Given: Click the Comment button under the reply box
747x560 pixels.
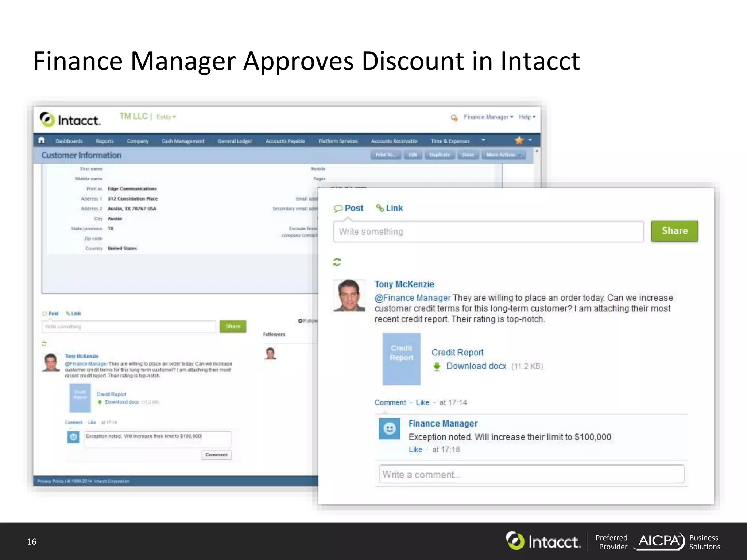Looking at the screenshot, I should 216,455.
